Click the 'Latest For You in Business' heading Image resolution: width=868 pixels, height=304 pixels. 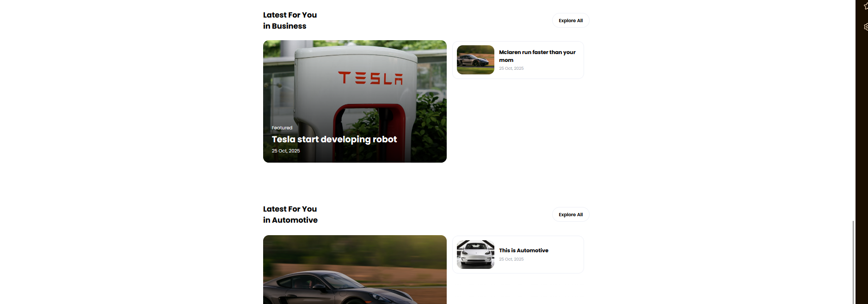(x=290, y=20)
